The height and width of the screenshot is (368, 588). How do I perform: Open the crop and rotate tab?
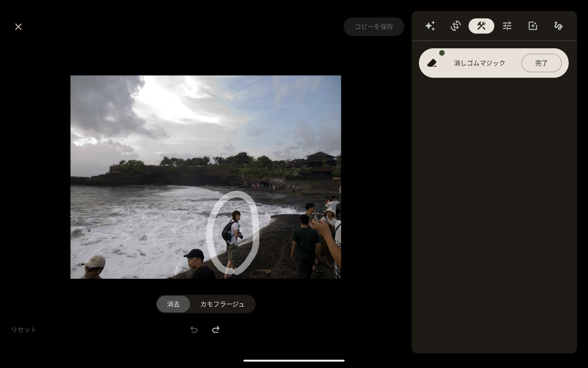456,26
